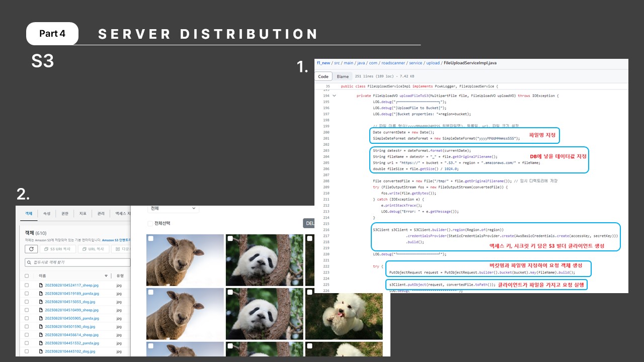Select the Code view tab on GitHub
The image size is (644, 362).
[323, 76]
